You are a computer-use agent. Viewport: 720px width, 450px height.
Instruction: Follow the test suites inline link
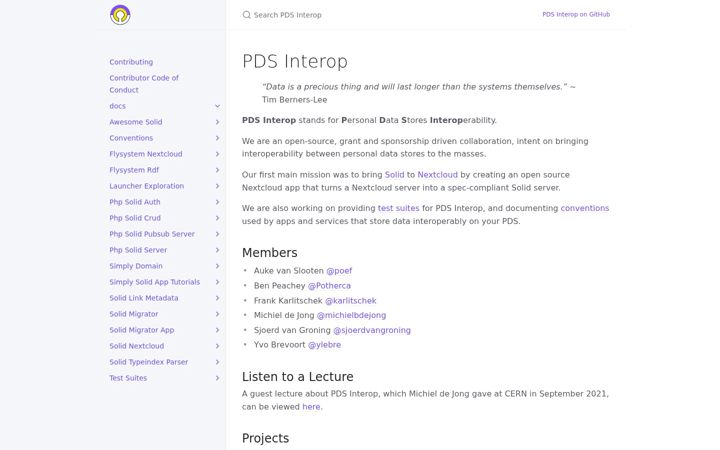tap(398, 208)
